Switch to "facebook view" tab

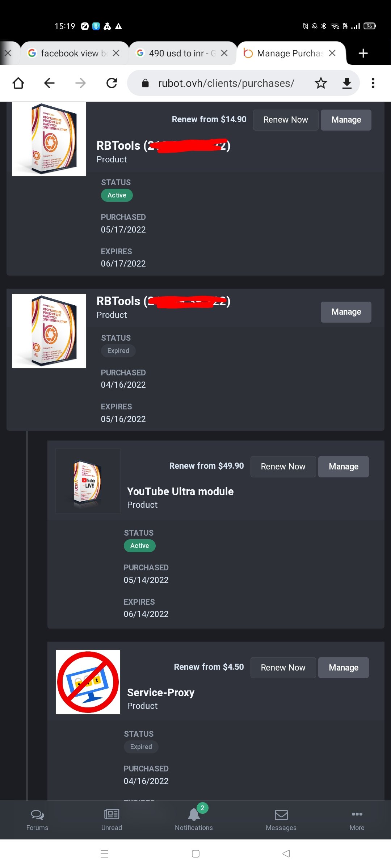[69, 53]
